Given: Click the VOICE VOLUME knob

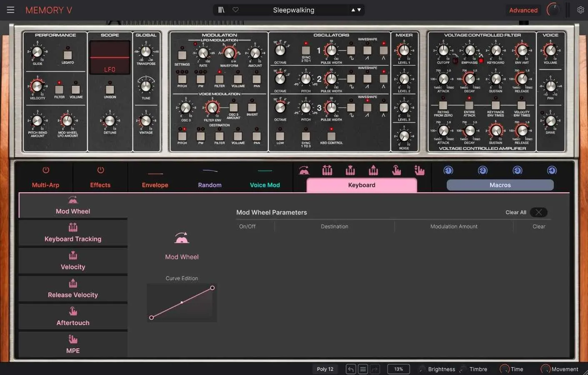Looking at the screenshot, I should 550,50.
